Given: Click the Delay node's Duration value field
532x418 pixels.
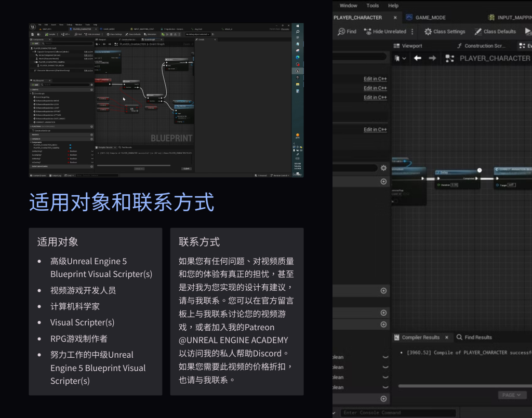Looking at the screenshot, I should (x=454, y=185).
